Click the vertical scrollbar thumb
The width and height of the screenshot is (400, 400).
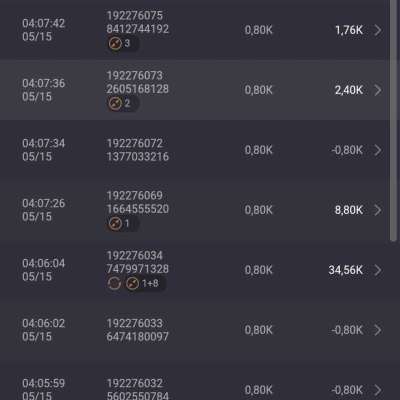[x=393, y=120]
